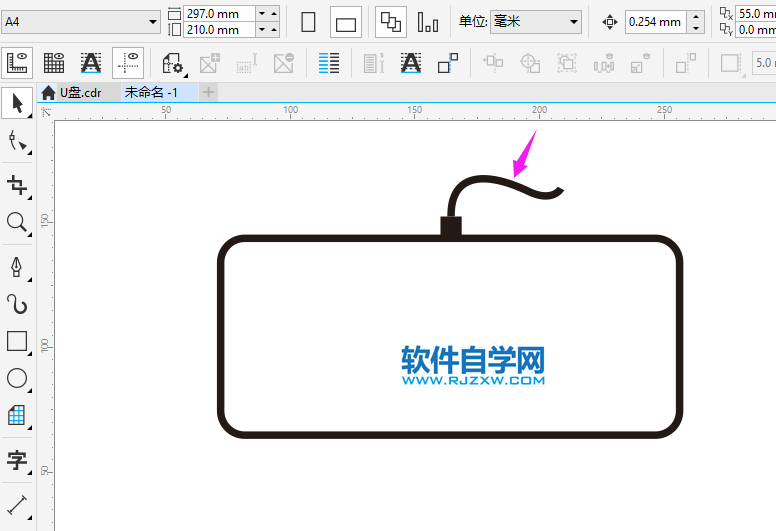Select the Zoom magnifier tool

pos(17,222)
